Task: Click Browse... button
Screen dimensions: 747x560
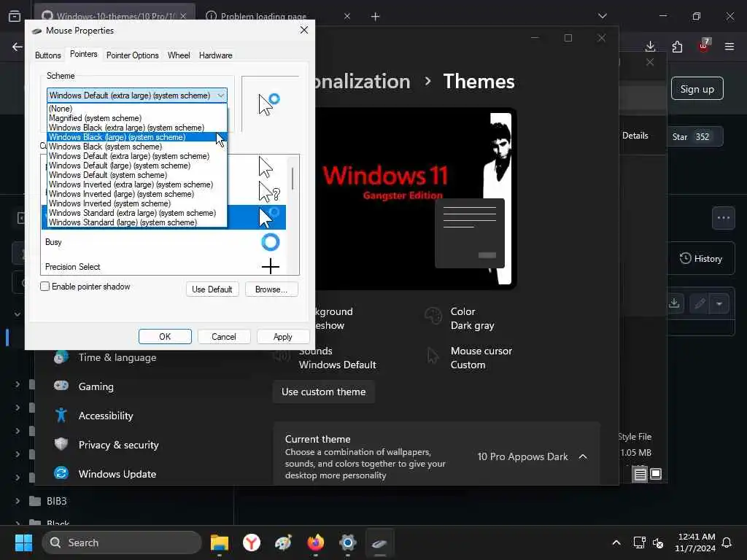Action: pyautogui.click(x=271, y=289)
